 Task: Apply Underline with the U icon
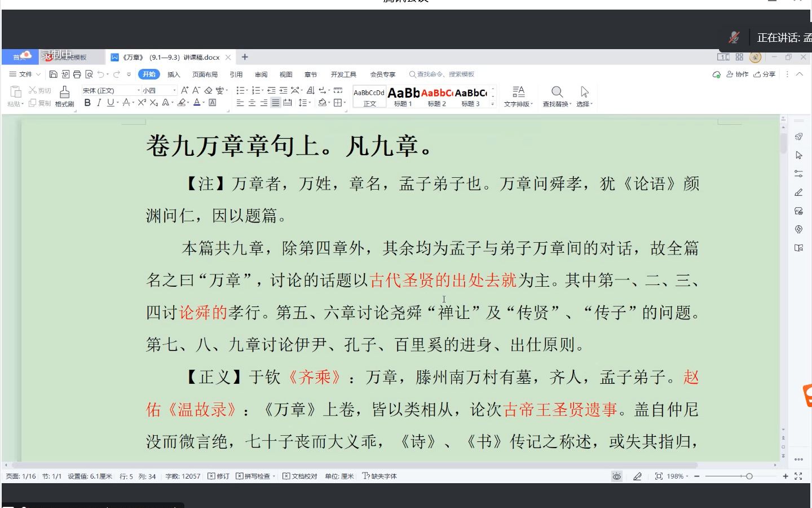click(x=111, y=103)
